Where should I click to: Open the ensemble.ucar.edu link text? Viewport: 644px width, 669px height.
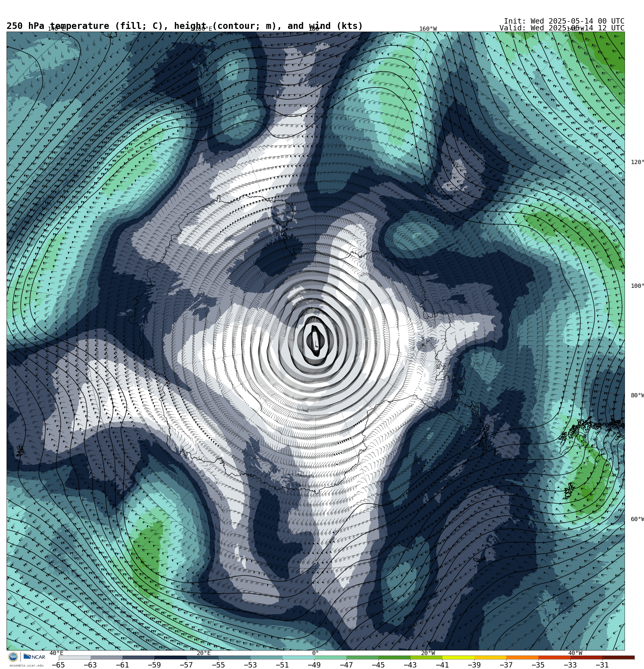click(x=26, y=666)
